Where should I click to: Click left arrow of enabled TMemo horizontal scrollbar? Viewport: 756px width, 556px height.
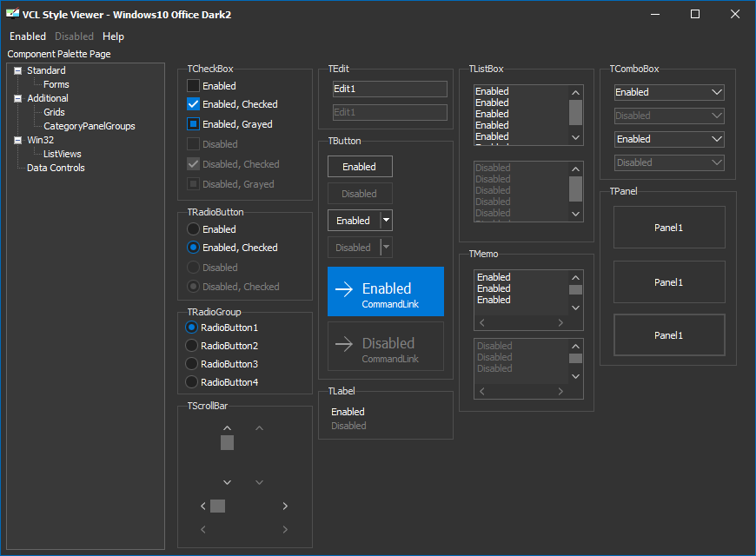(482, 322)
